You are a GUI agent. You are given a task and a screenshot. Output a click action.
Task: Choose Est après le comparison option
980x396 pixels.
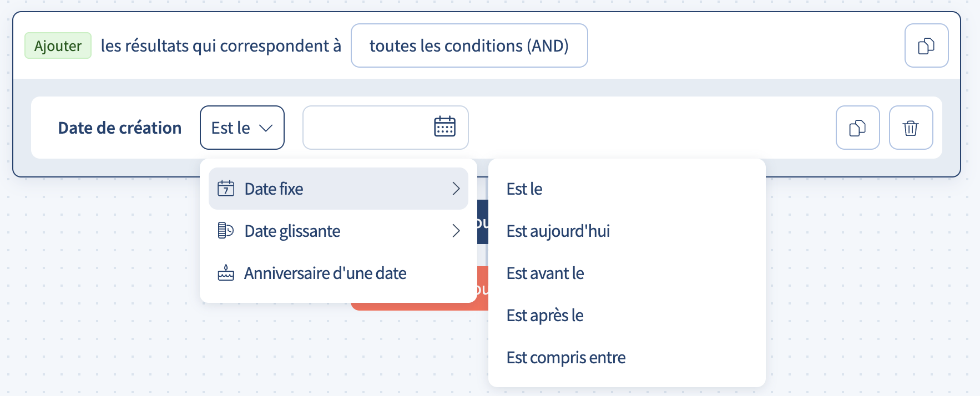544,315
